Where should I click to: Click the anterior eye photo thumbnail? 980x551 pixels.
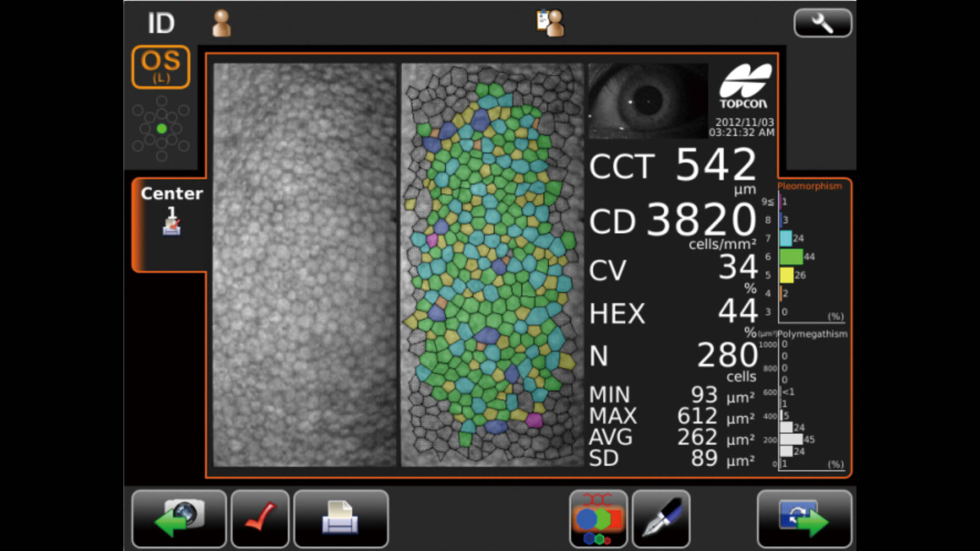pos(648,101)
